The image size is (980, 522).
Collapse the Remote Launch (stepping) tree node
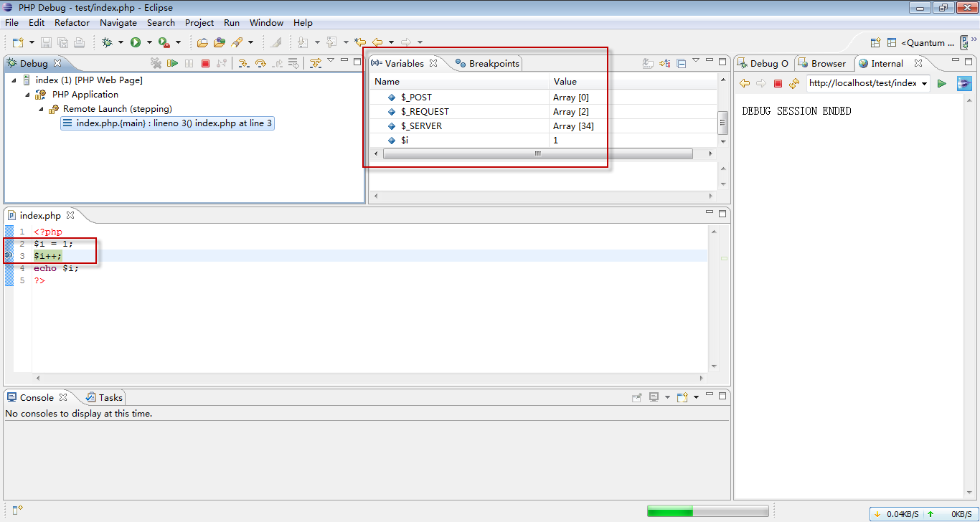[x=42, y=109]
